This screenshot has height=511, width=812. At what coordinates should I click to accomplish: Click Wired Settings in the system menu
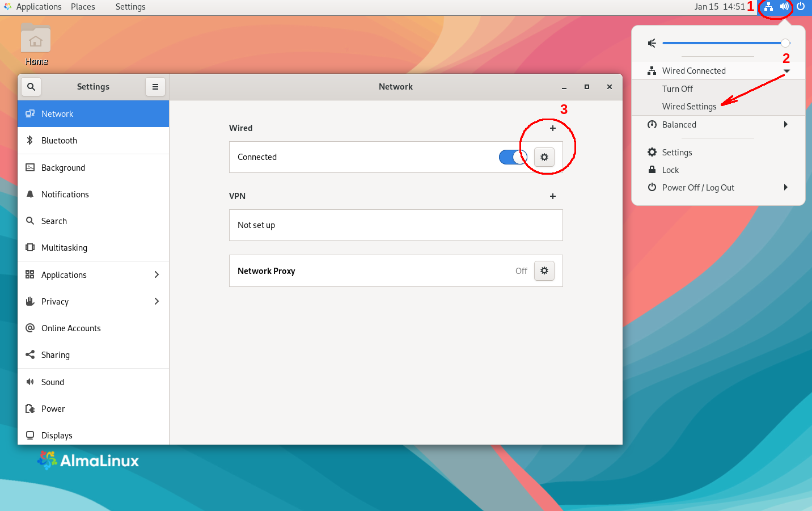(689, 107)
